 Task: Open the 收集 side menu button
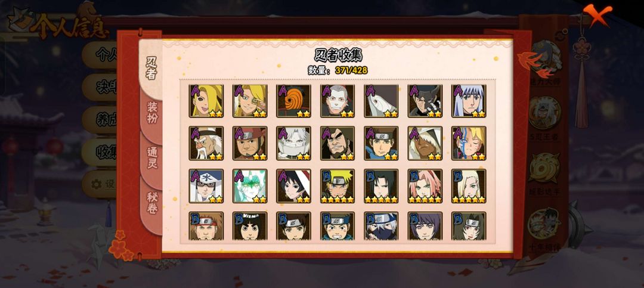pyautogui.click(x=100, y=152)
